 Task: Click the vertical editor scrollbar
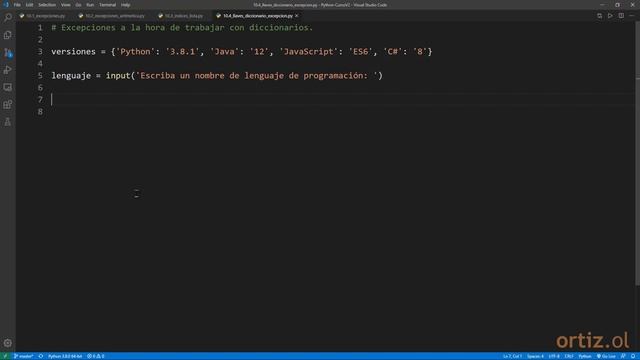click(x=637, y=153)
